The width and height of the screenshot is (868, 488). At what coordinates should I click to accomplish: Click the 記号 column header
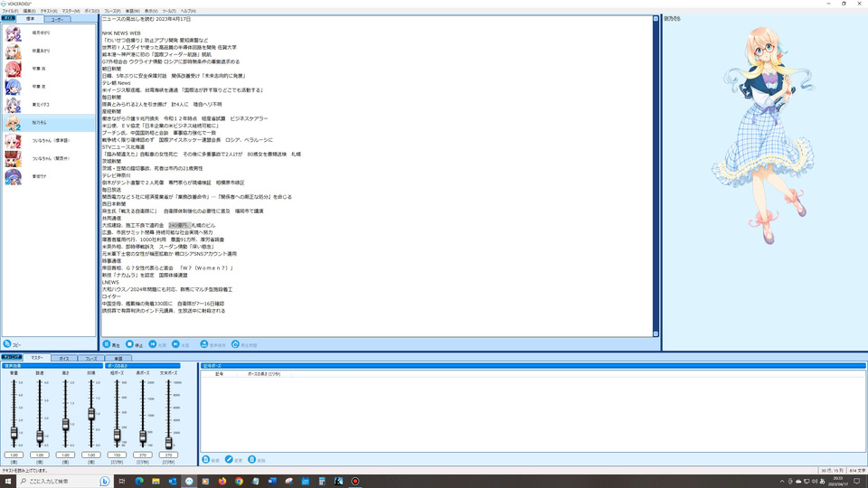[x=219, y=374]
